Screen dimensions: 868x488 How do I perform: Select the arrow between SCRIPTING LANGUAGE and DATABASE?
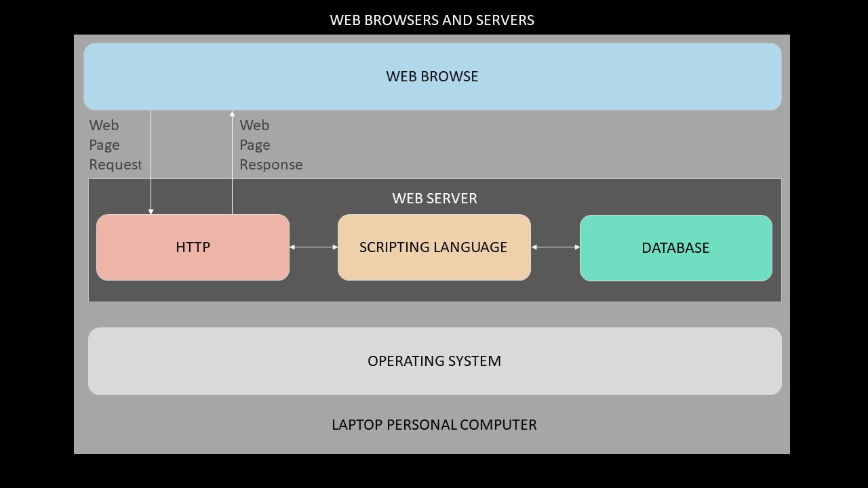[x=555, y=247]
